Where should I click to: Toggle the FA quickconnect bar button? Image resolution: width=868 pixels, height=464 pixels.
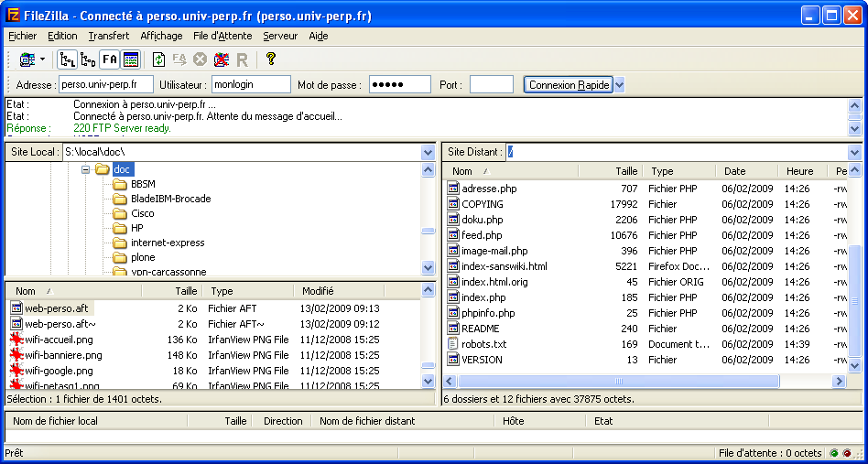coord(109,59)
